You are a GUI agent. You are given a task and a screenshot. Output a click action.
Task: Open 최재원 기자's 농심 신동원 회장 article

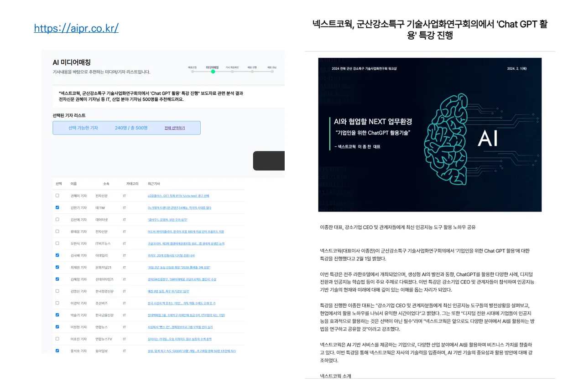[179, 267]
